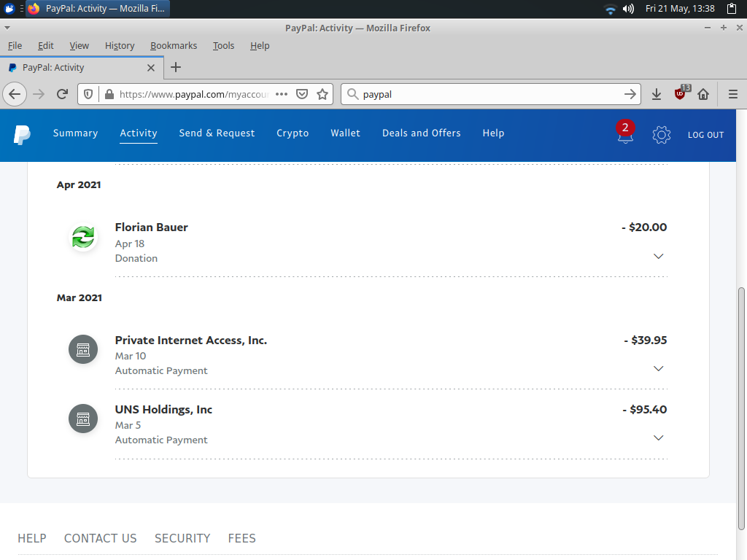Open account settings gear icon
Screen dimensions: 747x560
pos(661,135)
